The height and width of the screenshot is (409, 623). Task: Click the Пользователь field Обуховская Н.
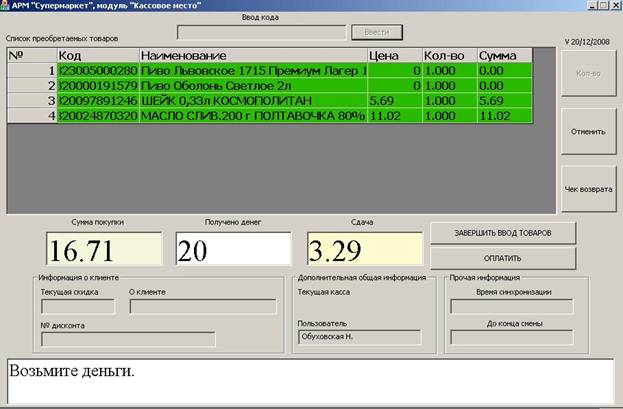point(359,337)
